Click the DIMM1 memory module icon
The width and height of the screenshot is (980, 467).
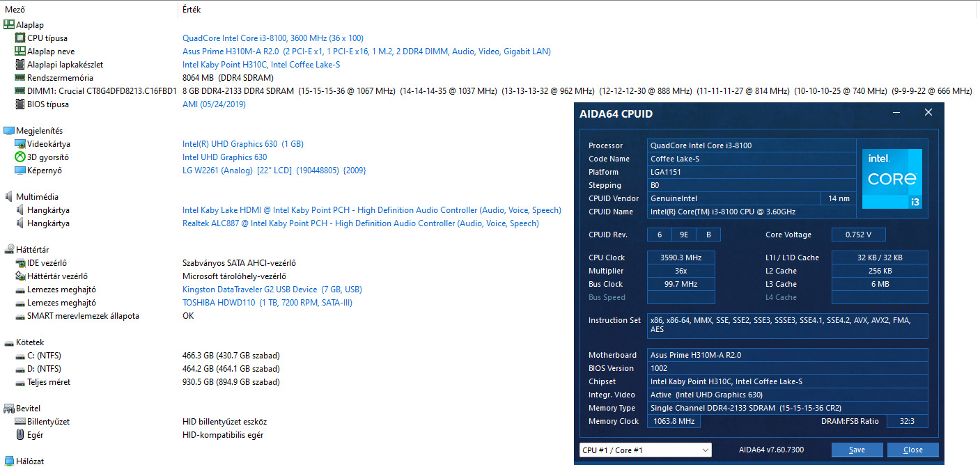point(20,91)
